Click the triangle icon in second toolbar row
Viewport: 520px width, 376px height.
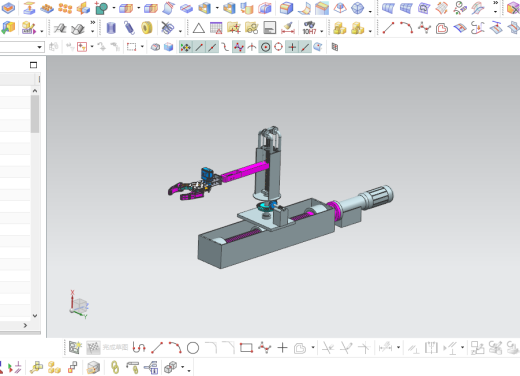click(199, 28)
